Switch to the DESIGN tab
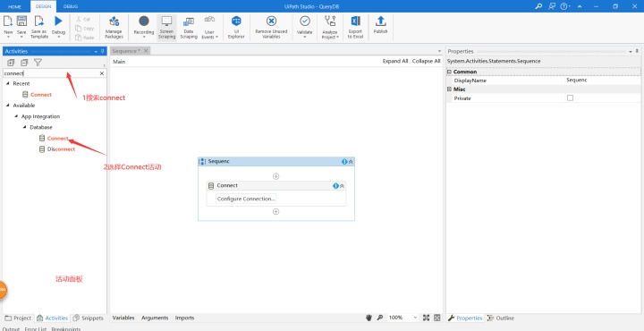 tap(43, 6)
